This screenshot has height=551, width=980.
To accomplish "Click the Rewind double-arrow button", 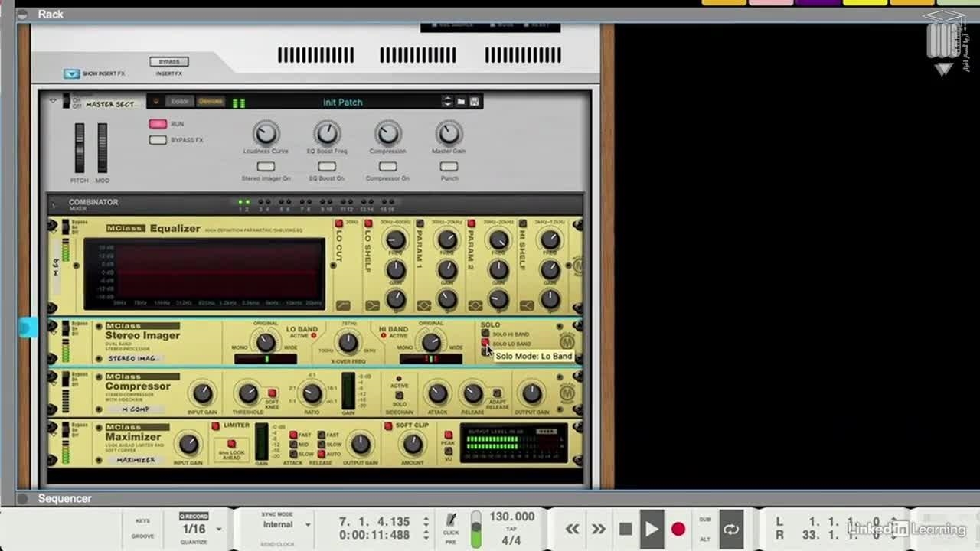I will (x=572, y=529).
